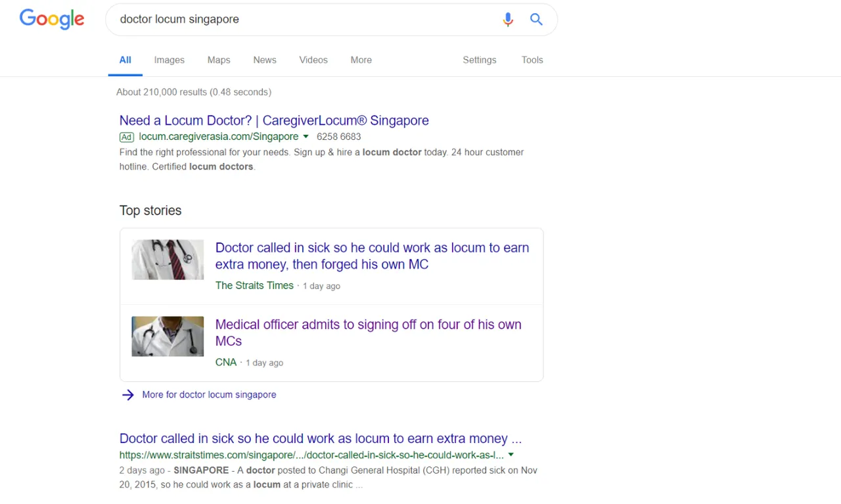Click The Straits Times source label

[254, 285]
